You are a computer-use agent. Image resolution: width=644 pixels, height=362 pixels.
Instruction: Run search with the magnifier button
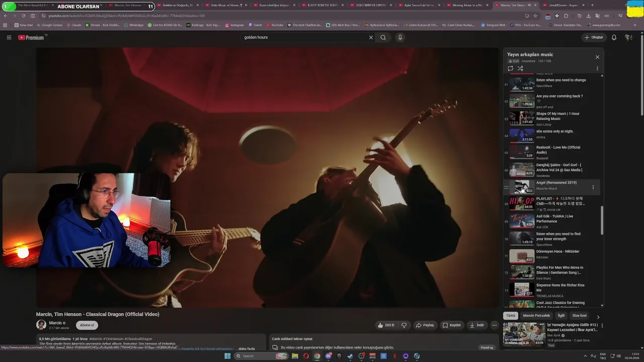pyautogui.click(x=383, y=37)
